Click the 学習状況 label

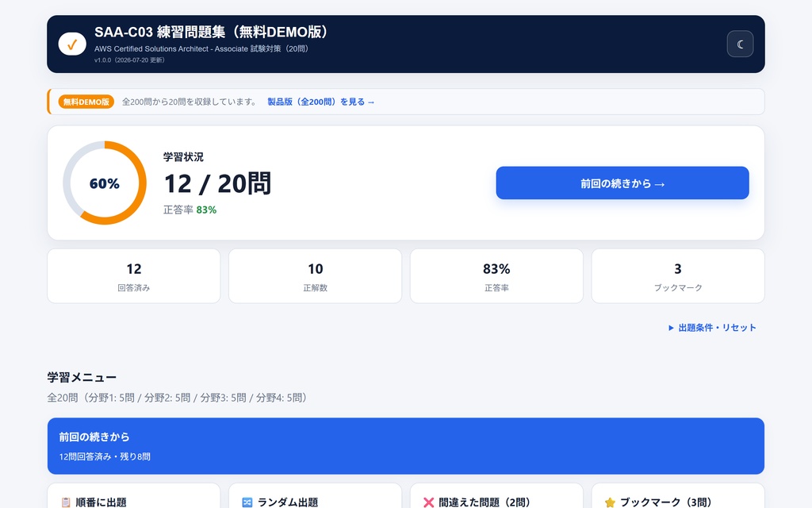point(183,157)
